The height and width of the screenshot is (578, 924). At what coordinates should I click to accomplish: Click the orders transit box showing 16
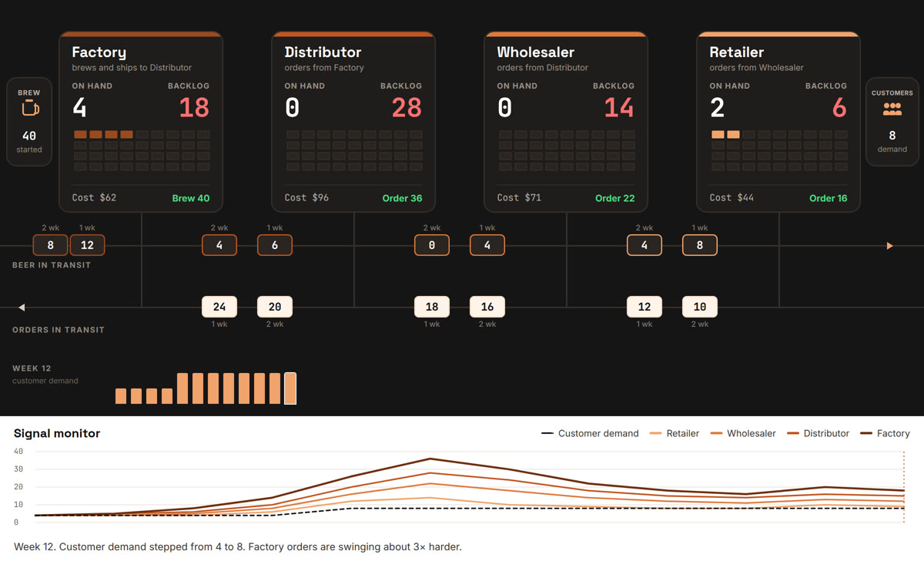coord(487,307)
